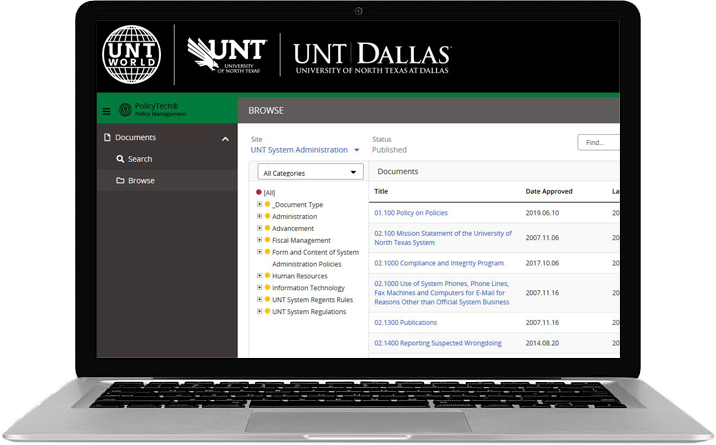This screenshot has height=445, width=716.
Task: Toggle the hamburger menu icon
Action: pyautogui.click(x=106, y=111)
